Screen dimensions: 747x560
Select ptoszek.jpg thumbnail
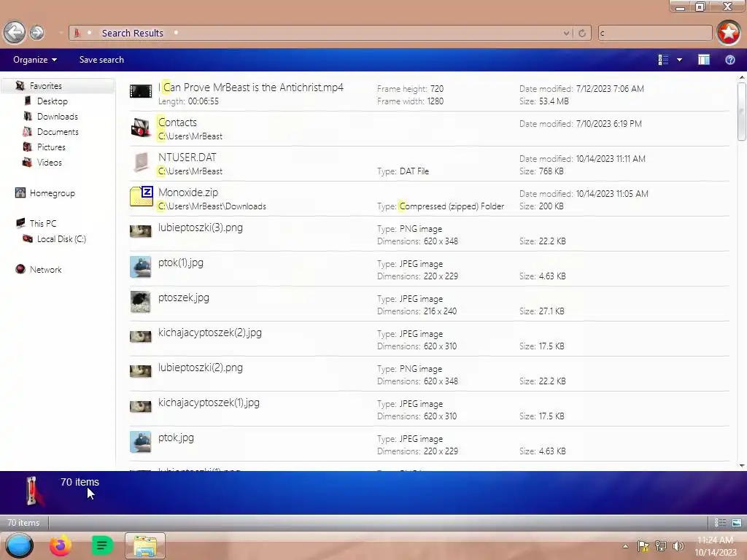(141, 302)
